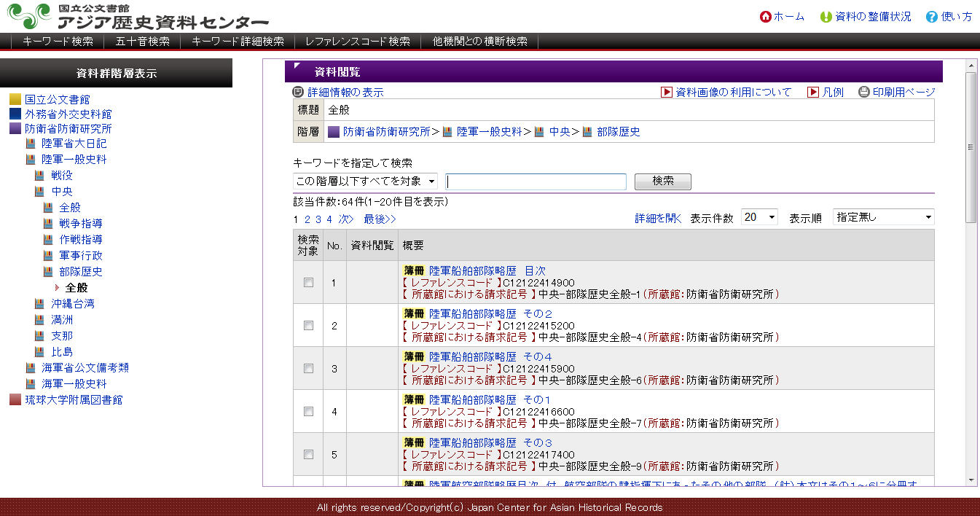
Task: Click the 詳細情報の表示 list icon
Action: pos(297,92)
